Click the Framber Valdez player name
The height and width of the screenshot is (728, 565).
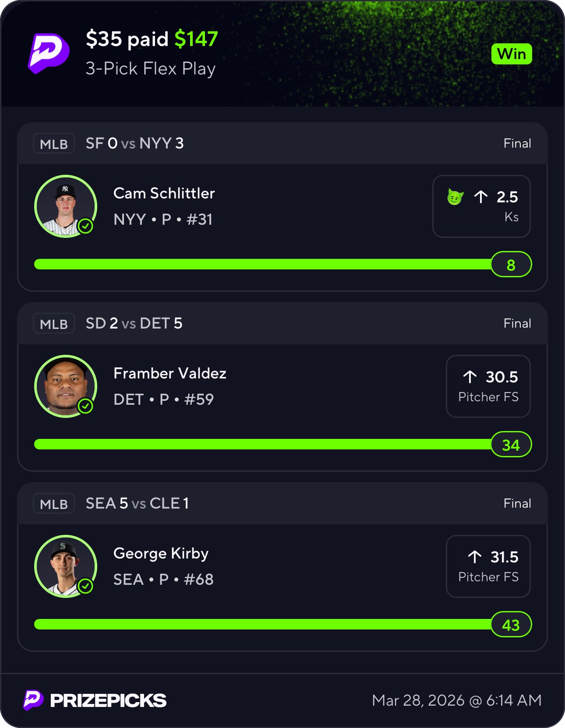pyautogui.click(x=169, y=373)
